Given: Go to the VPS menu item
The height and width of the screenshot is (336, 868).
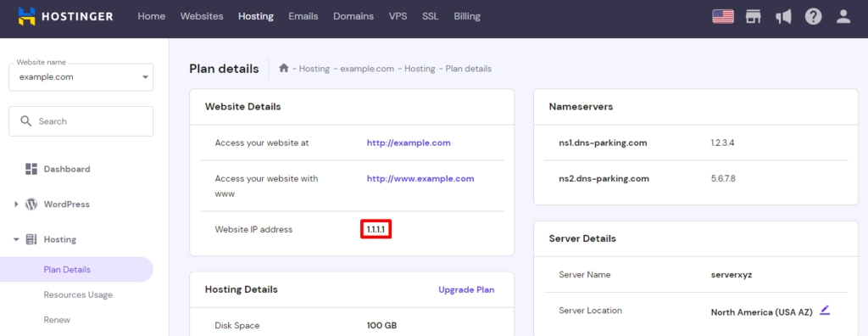Looking at the screenshot, I should 398,17.
